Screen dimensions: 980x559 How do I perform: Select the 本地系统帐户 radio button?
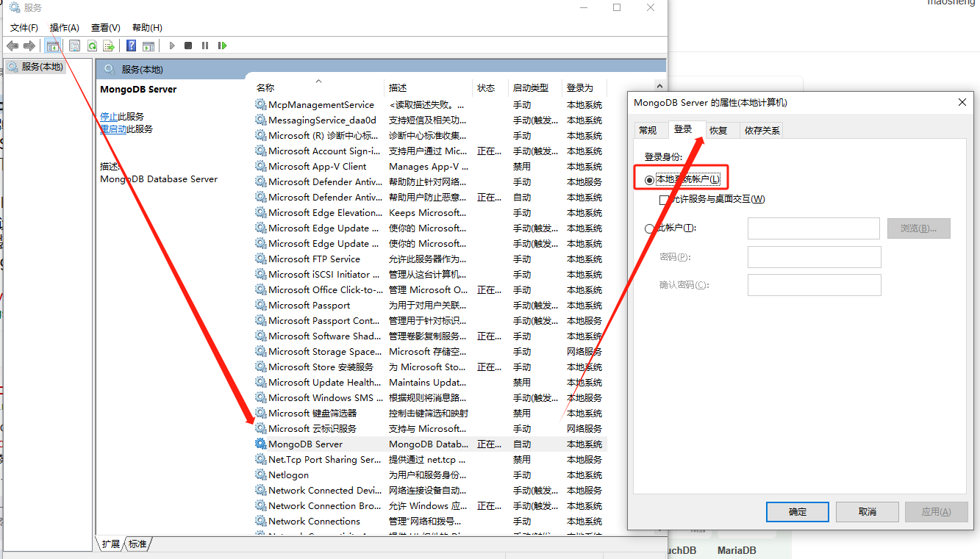649,180
